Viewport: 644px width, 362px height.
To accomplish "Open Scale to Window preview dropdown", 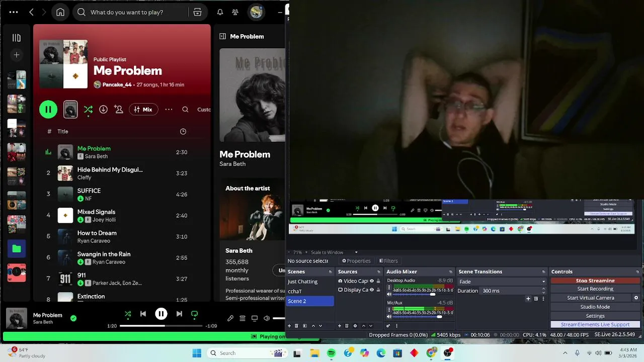I will pos(334,252).
